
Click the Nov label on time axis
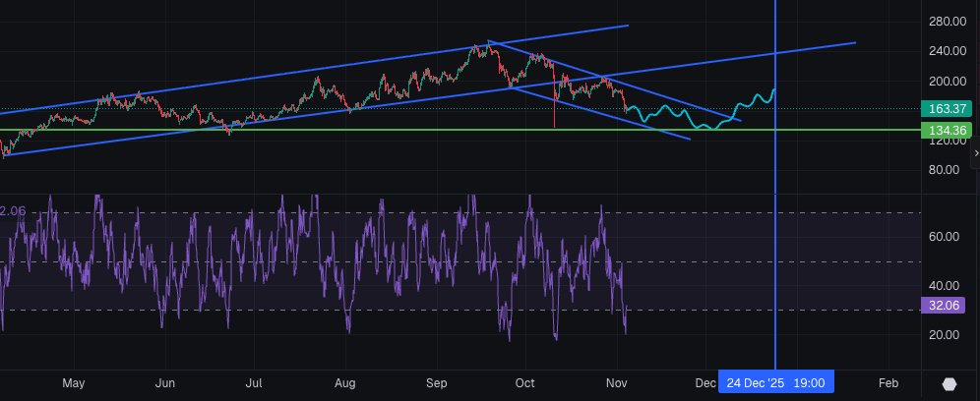click(x=618, y=383)
